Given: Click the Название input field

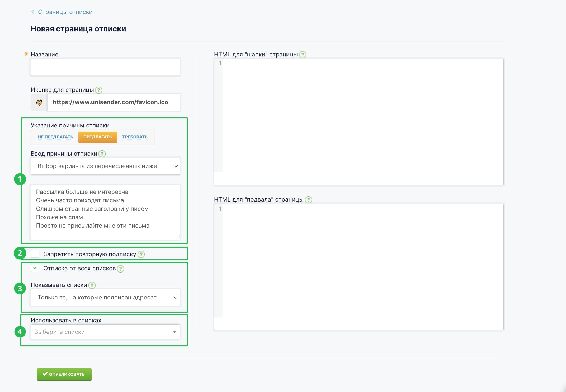Looking at the screenshot, I should pyautogui.click(x=105, y=67).
